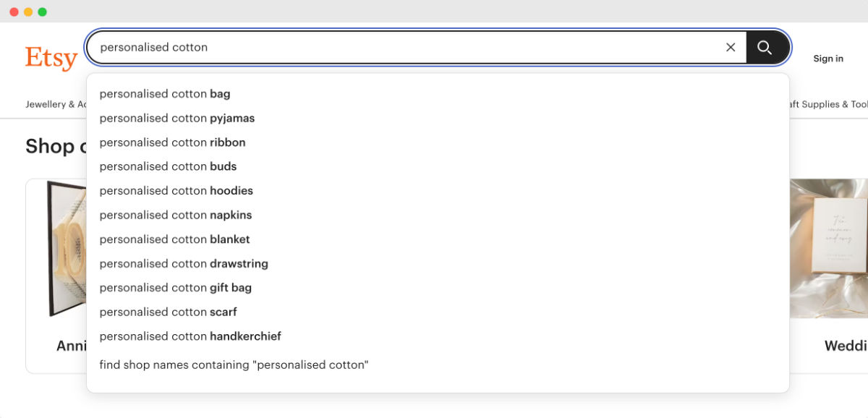The image size is (868, 418).
Task: Select suggestion "personalised cotton bag"
Action: coord(165,94)
